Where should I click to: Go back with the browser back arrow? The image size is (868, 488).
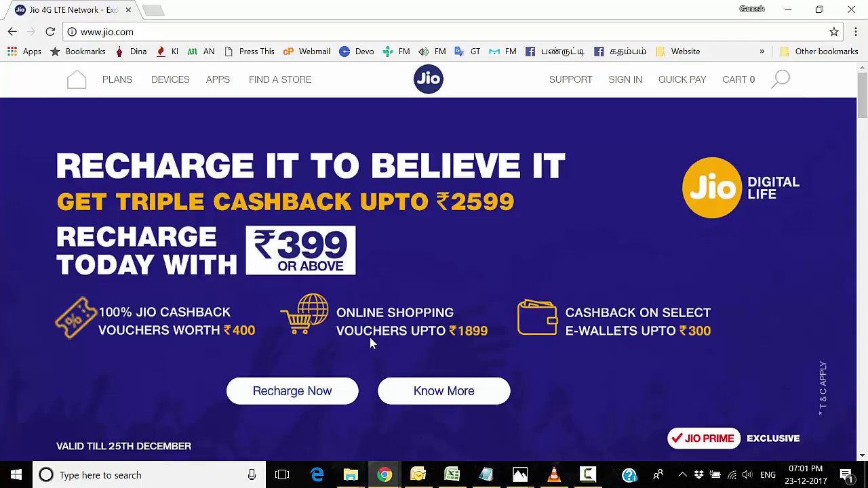tap(12, 32)
